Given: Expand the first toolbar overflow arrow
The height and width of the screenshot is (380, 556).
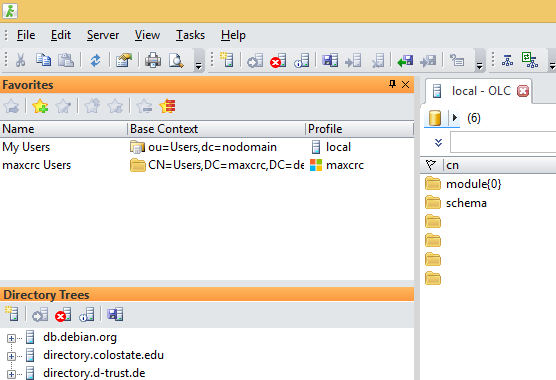Looking at the screenshot, I should [199, 66].
